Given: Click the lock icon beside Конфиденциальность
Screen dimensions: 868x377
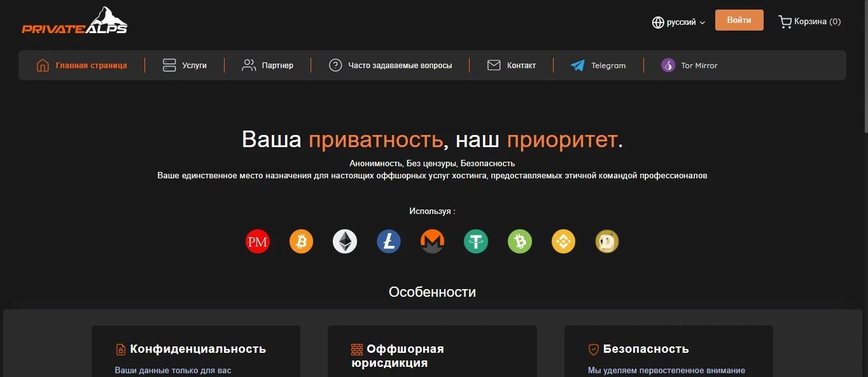Looking at the screenshot, I should click(x=120, y=350).
